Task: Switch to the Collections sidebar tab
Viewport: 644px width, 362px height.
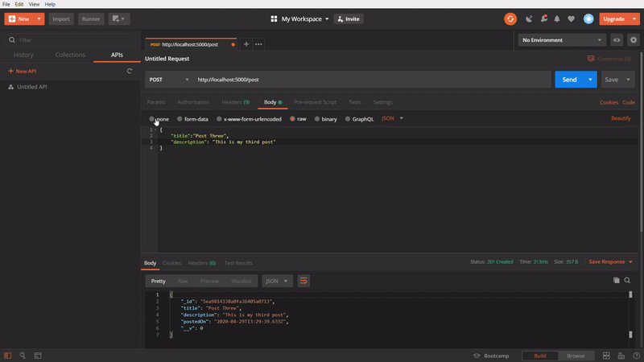Action: [x=70, y=55]
